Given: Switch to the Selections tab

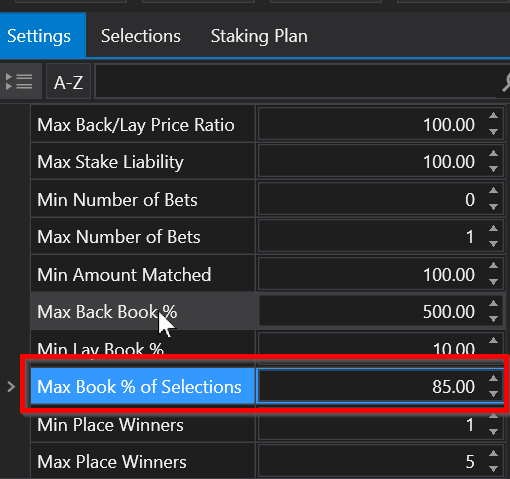Looking at the screenshot, I should (x=141, y=36).
